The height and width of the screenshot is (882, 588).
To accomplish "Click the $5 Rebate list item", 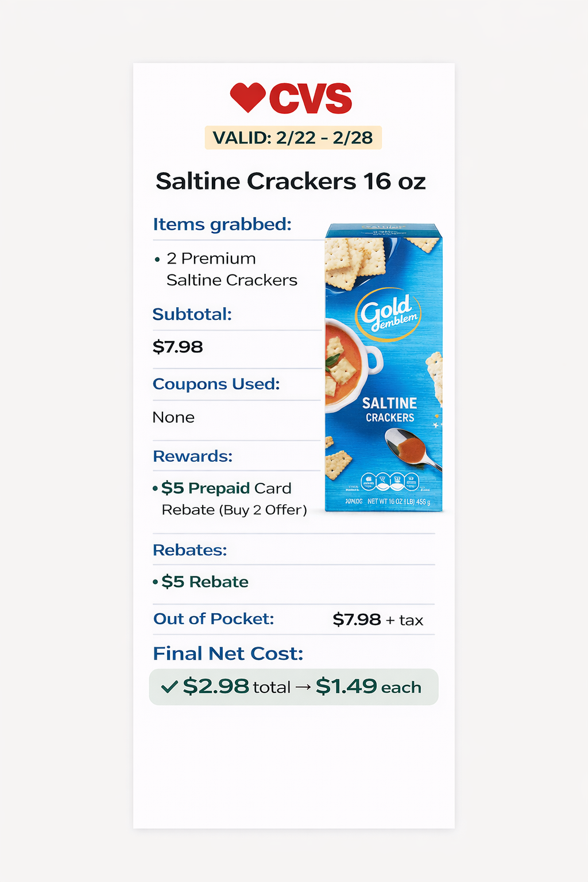I will [205, 582].
